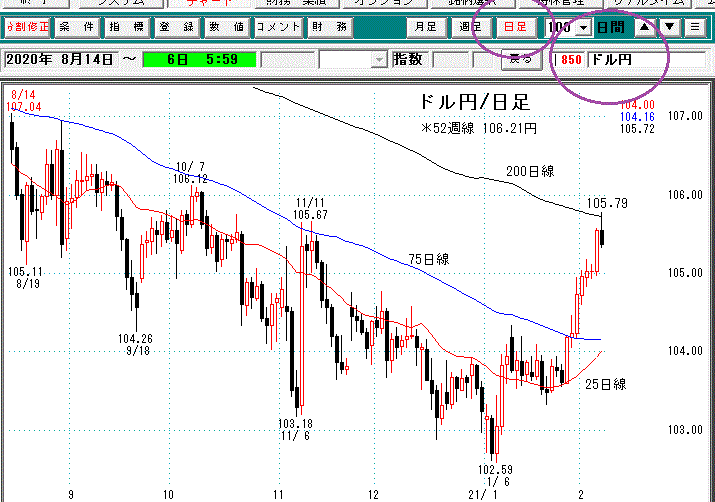
Task: Click the 戻る back button
Action: coord(520,60)
